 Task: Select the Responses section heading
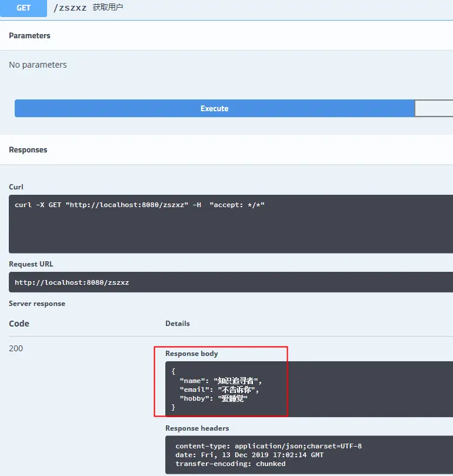[28, 149]
